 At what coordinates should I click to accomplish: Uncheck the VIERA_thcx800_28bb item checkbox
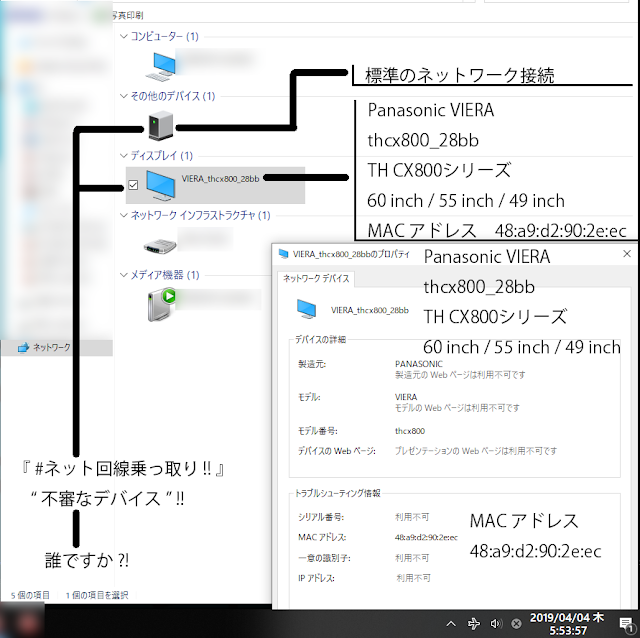(x=133, y=185)
